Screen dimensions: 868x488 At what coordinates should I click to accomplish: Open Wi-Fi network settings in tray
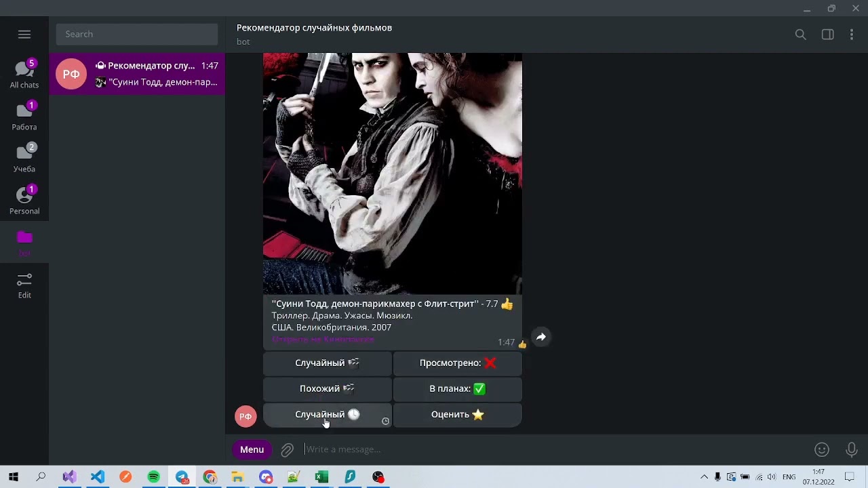click(759, 477)
